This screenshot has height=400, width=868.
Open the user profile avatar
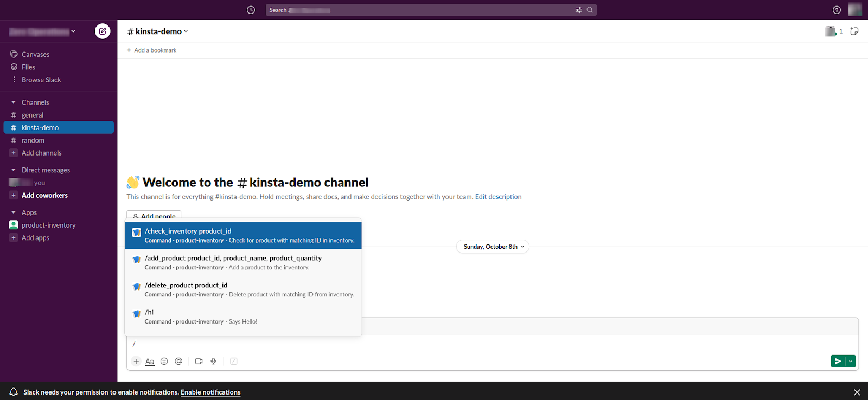pos(855,9)
